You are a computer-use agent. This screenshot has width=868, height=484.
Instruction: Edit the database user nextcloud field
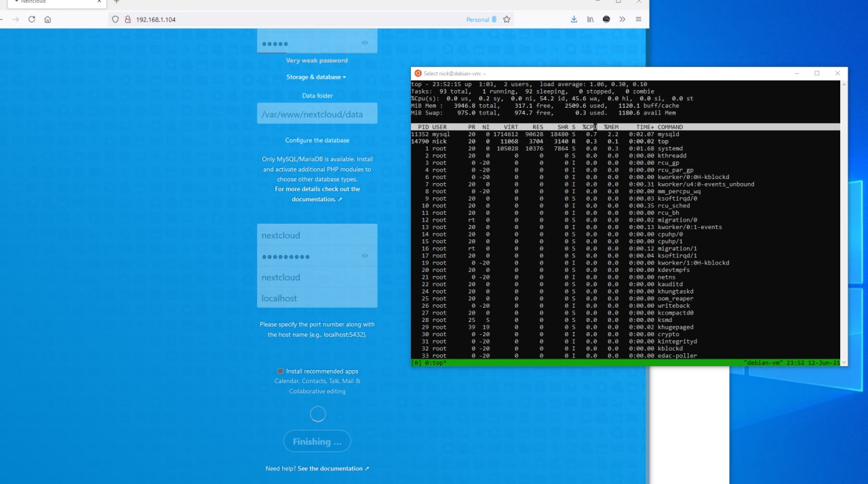click(x=317, y=235)
